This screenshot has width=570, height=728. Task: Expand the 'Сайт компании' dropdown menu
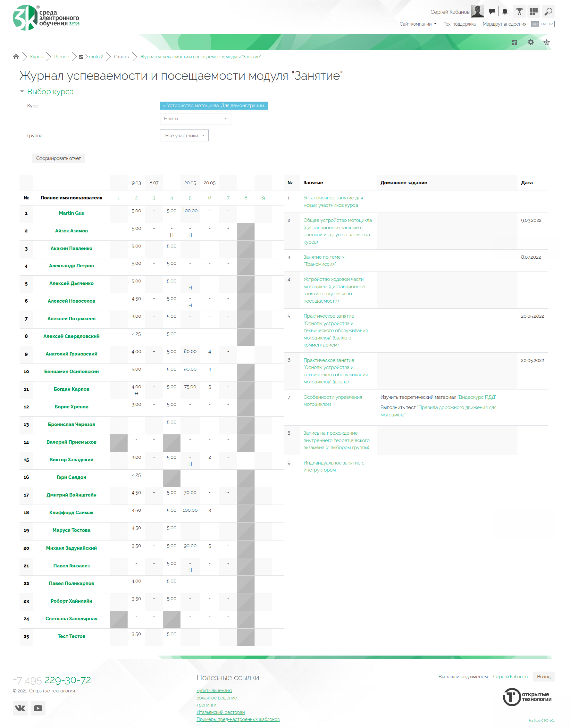418,24
